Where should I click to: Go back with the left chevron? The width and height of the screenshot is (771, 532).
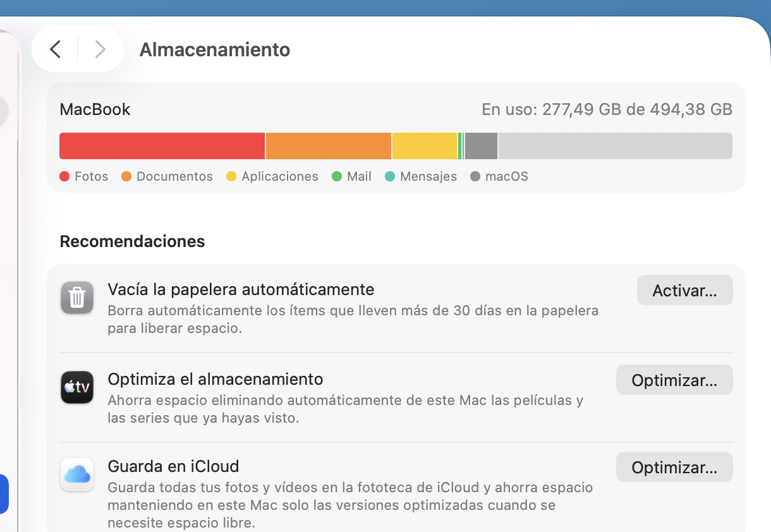coord(56,49)
